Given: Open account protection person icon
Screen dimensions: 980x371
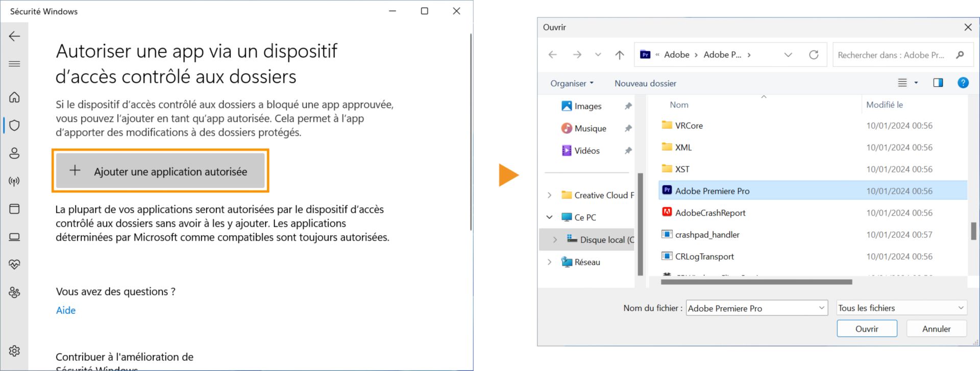Looking at the screenshot, I should tap(14, 153).
